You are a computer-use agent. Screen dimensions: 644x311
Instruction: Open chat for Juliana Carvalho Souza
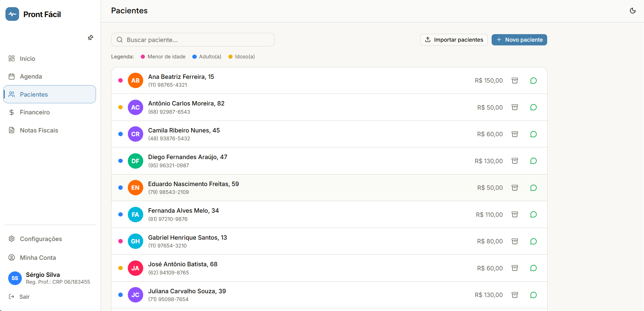[x=534, y=295]
